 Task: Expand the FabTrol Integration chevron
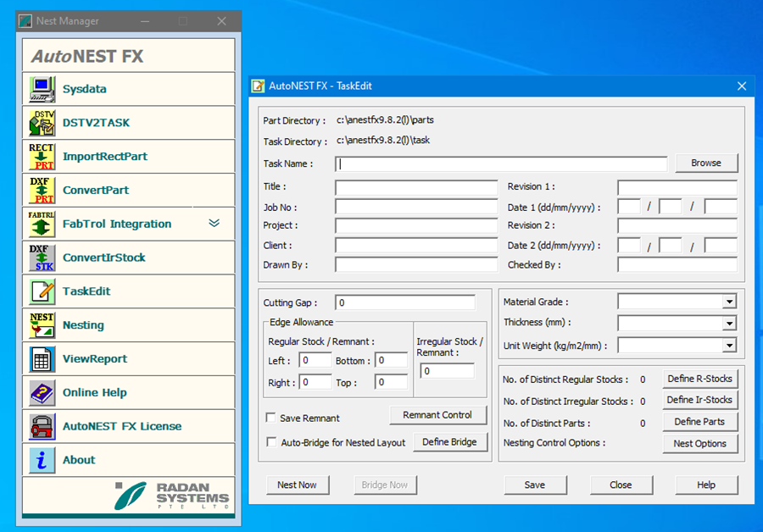click(x=214, y=223)
